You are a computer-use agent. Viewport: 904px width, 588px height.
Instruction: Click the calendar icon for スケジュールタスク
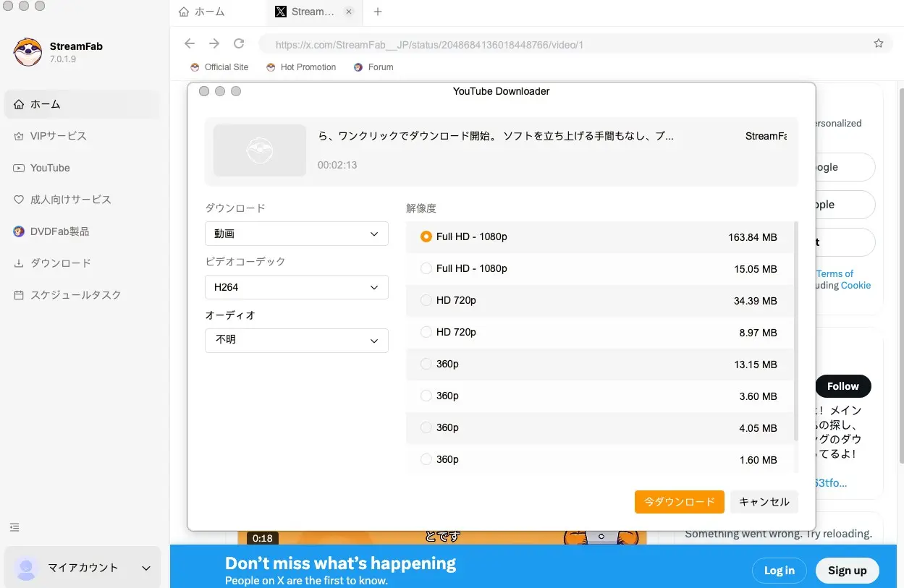point(19,295)
